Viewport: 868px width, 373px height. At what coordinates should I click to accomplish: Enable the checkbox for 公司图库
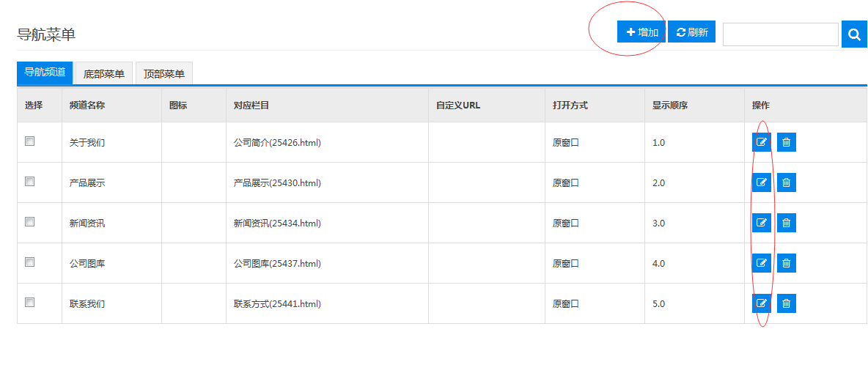[x=30, y=262]
